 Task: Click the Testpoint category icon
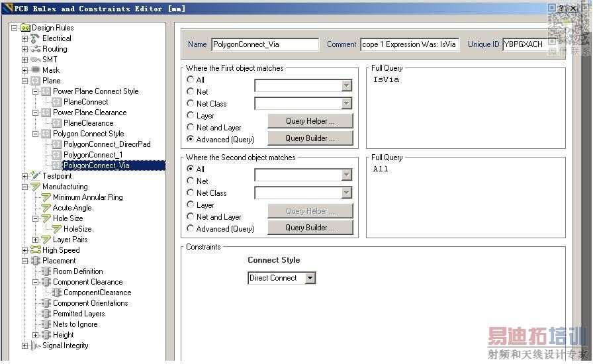click(36, 175)
